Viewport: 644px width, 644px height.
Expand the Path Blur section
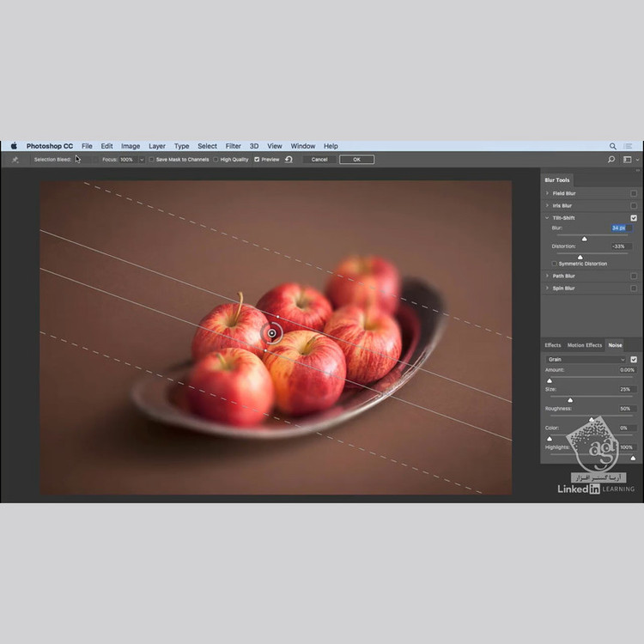click(547, 276)
